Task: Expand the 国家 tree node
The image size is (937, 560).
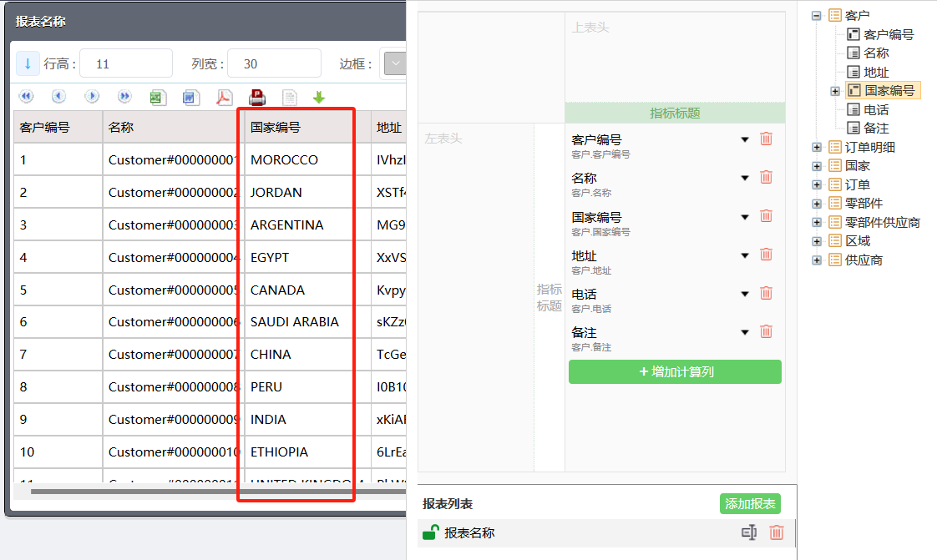Action: (816, 166)
